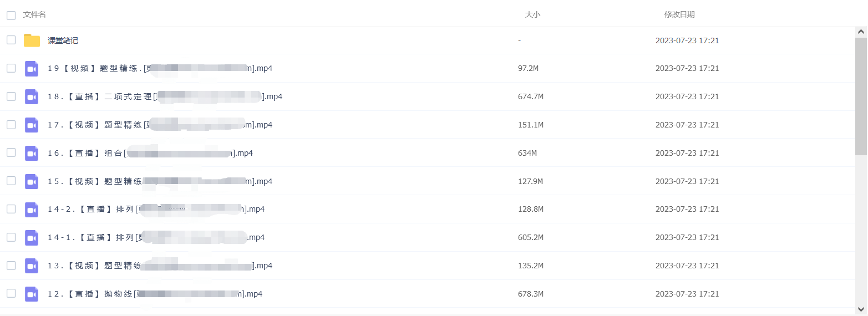
Task: Select checkbox for 18 二项式定理 video
Action: click(11, 96)
